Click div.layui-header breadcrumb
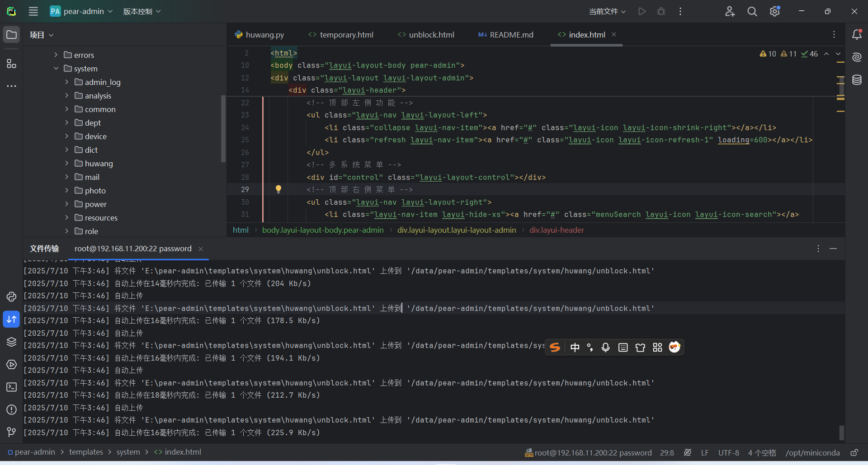The image size is (868, 465). point(557,230)
